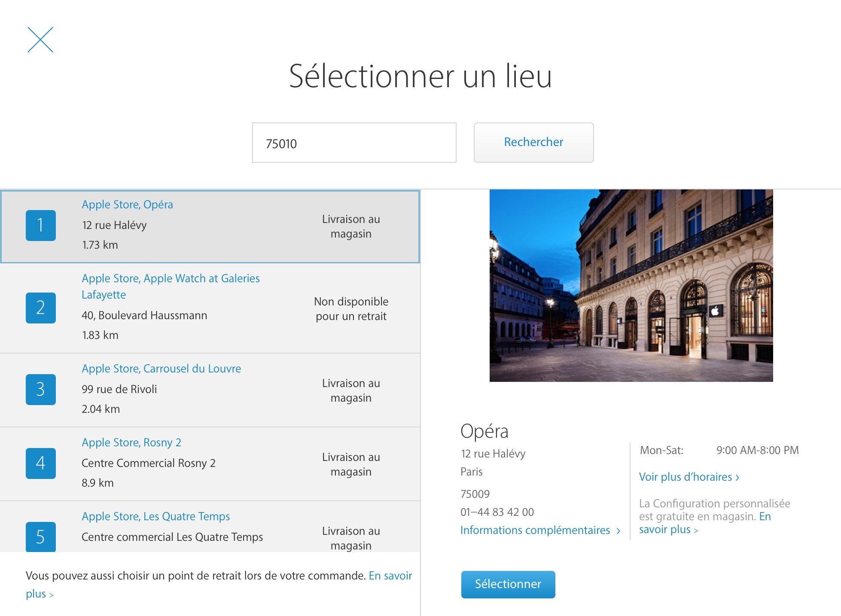
Task: Open Apple Watch at Galeries Lafayette link
Action: 171,279
